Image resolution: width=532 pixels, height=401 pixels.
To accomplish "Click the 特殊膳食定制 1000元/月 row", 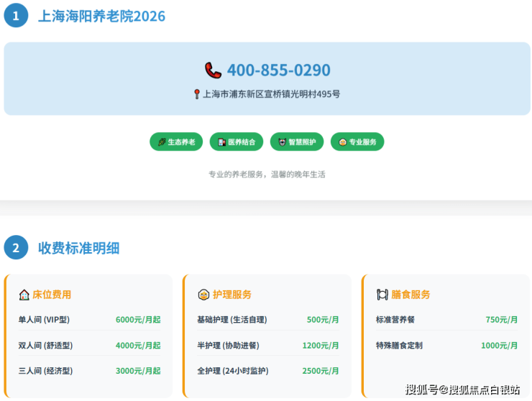I will tap(446, 346).
